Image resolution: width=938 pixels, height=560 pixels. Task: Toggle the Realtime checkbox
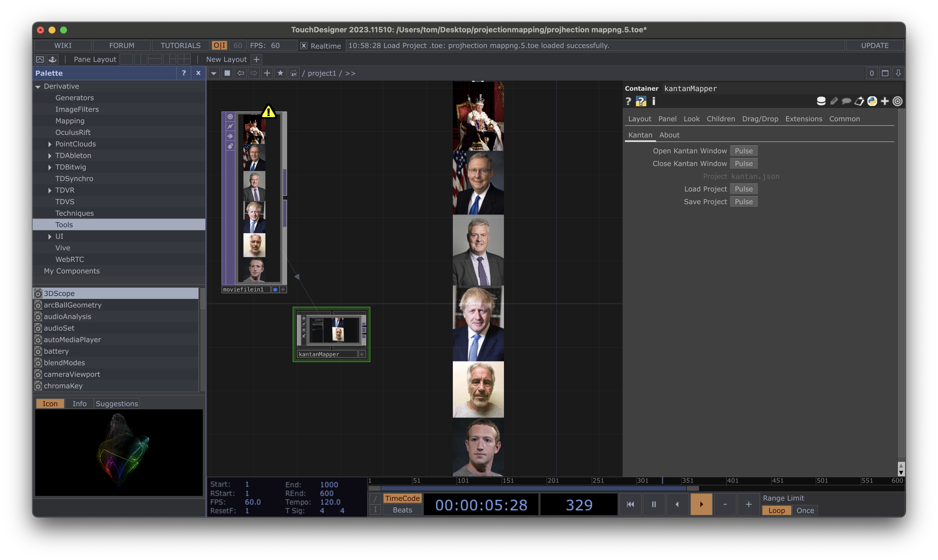point(304,46)
